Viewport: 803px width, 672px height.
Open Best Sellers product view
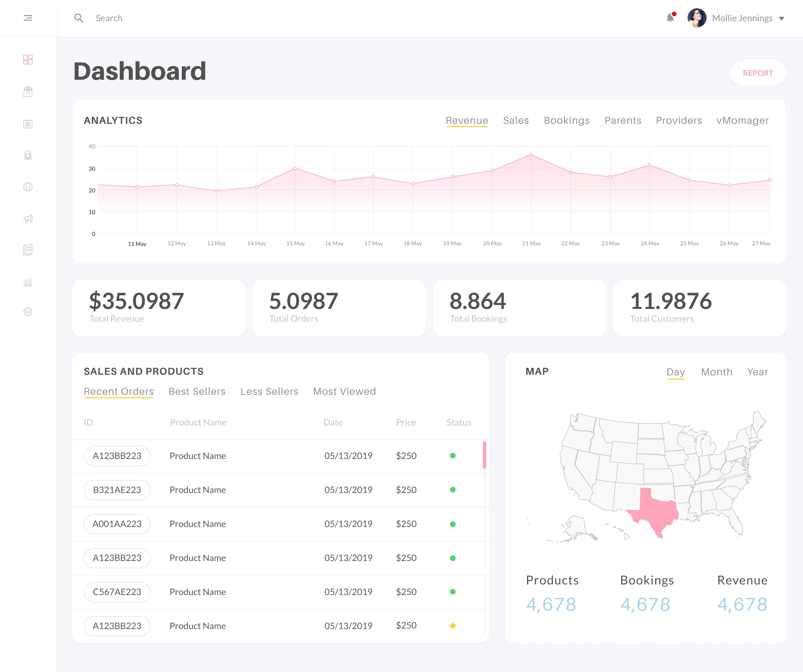[197, 391]
